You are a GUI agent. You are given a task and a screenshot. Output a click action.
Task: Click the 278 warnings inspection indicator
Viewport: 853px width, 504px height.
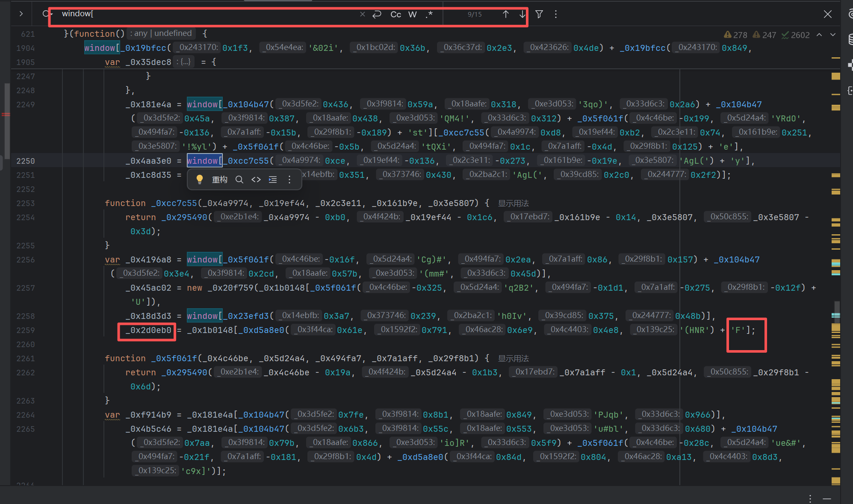[x=735, y=35]
